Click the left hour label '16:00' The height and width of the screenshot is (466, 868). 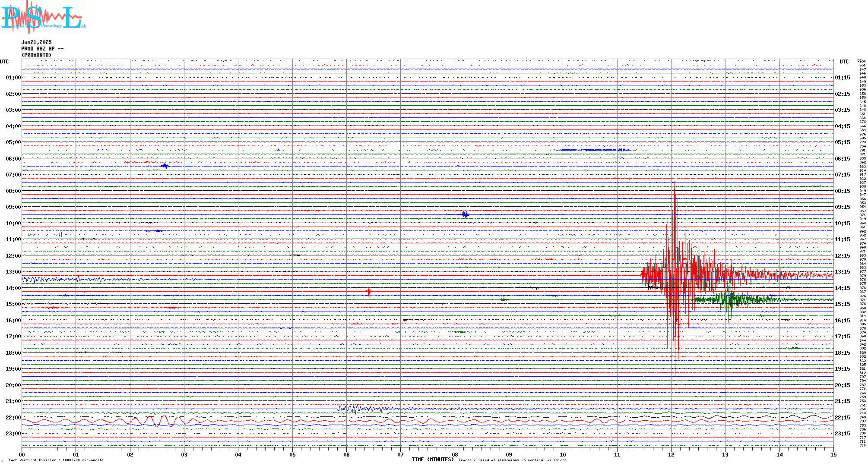pos(13,321)
